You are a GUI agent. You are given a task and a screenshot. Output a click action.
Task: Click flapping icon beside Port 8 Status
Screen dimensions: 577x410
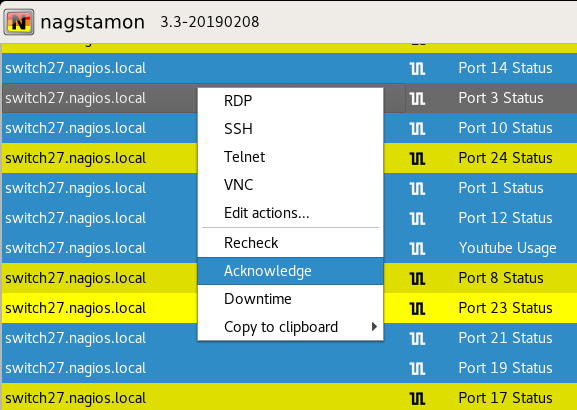[x=417, y=278]
